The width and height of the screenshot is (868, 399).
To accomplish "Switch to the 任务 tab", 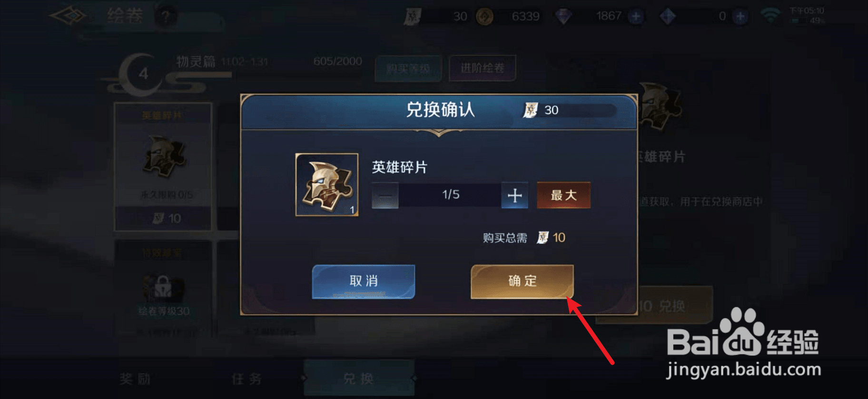I will [x=247, y=379].
